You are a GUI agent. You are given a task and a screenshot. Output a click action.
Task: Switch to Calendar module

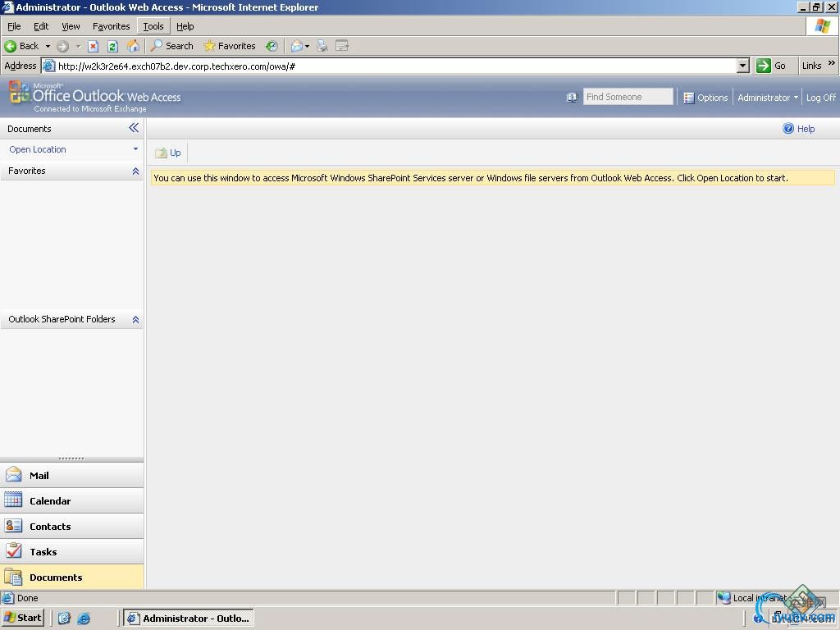point(72,501)
